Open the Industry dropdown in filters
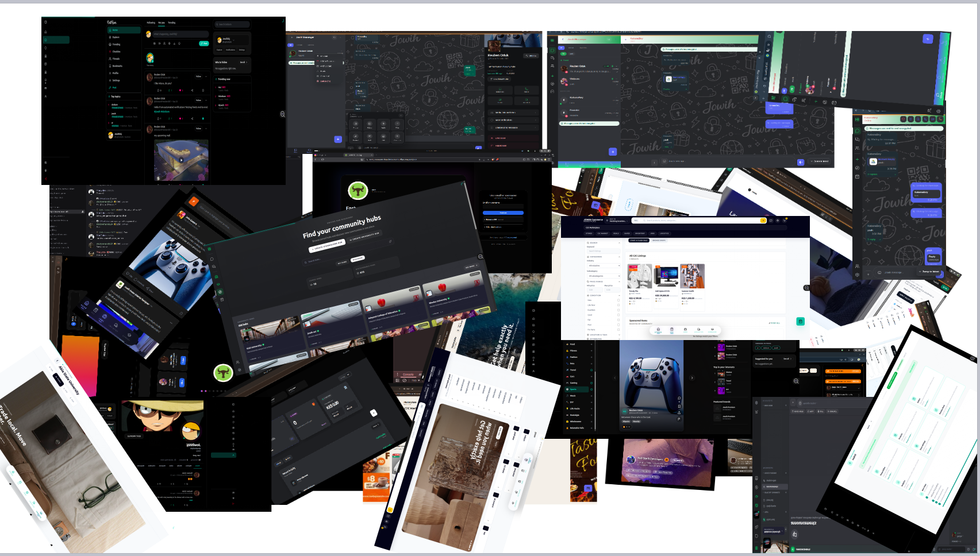 (x=604, y=265)
